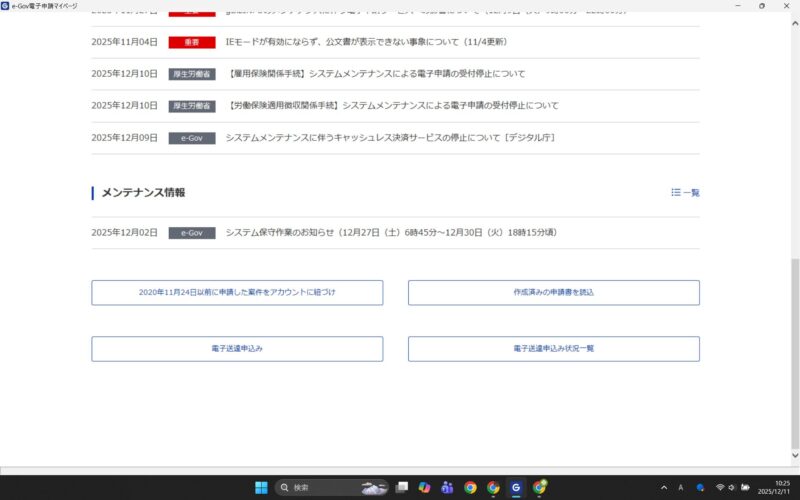This screenshot has width=800, height=500.
Task: Open battery status tray icon
Action: pos(745,488)
